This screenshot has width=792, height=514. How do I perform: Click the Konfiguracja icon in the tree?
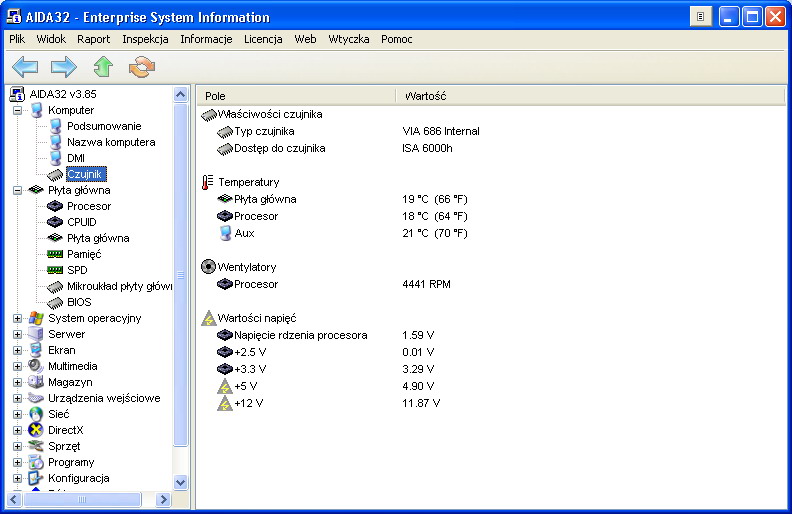click(x=36, y=478)
